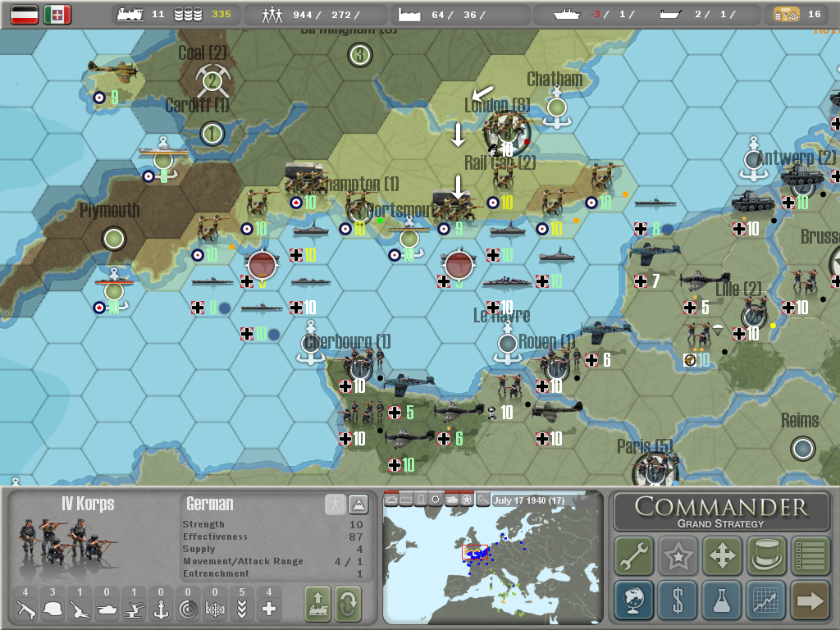
Task: Switch to the mountain terrain info tab
Action: pyautogui.click(x=358, y=504)
